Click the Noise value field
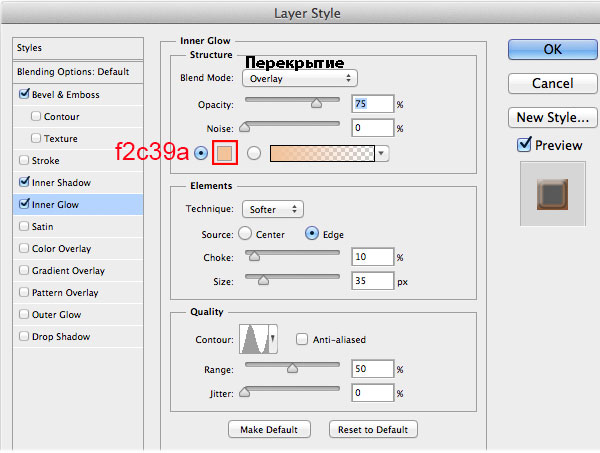The image size is (600, 453). click(372, 128)
